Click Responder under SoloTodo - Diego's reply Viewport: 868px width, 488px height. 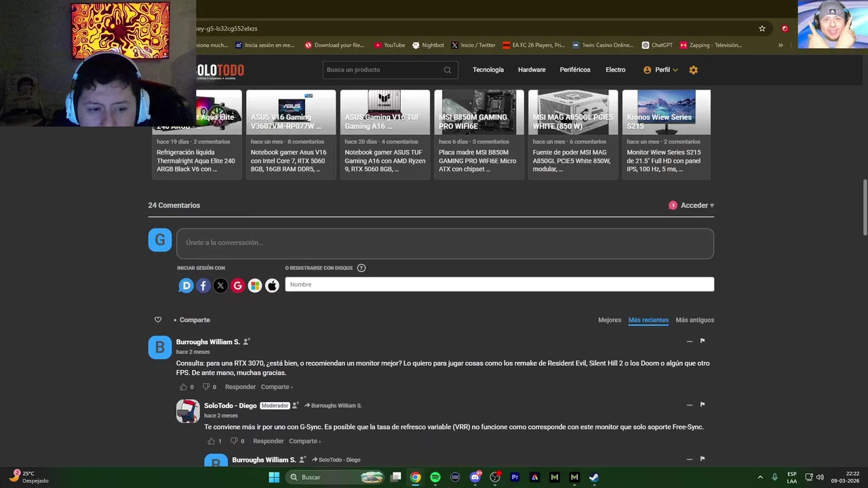[269, 441]
